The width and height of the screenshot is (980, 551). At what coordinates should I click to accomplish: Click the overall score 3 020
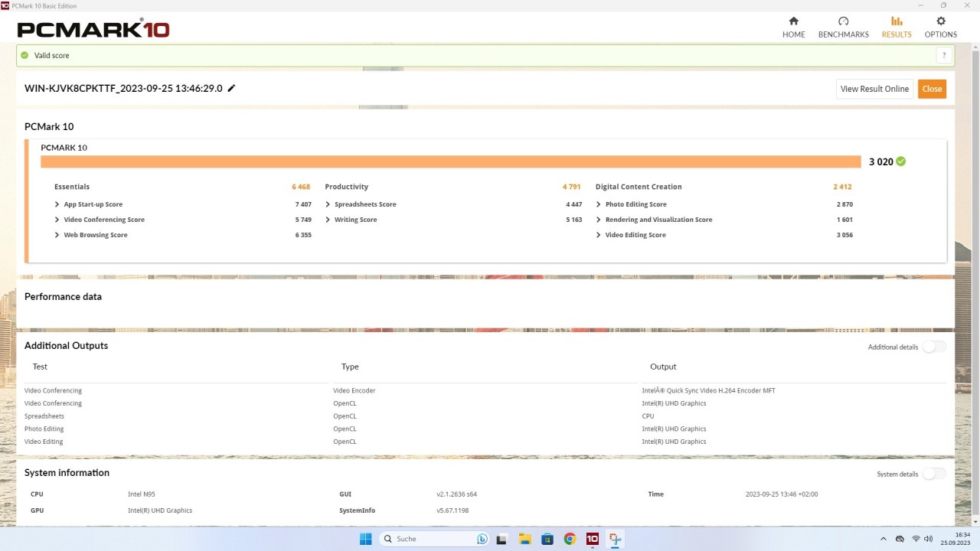pos(881,161)
